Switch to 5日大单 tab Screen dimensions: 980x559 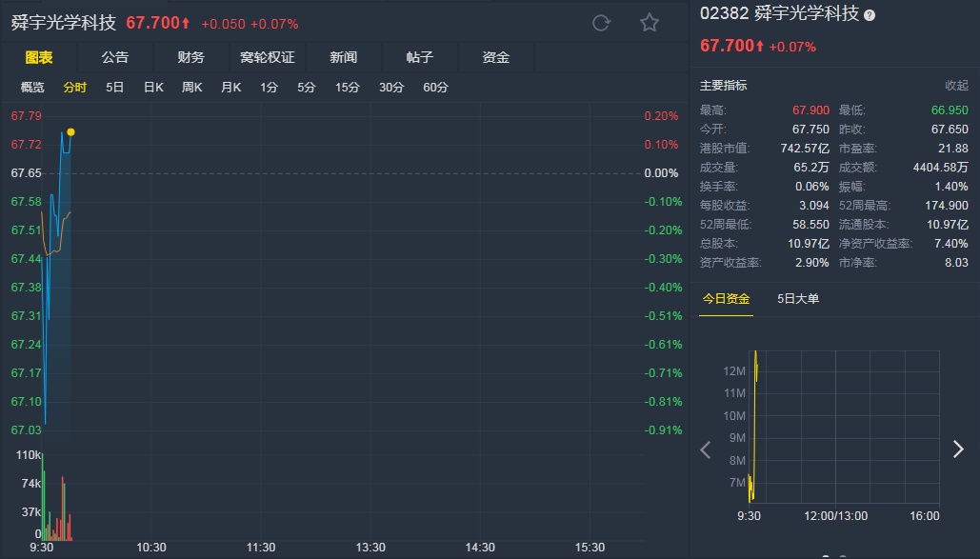click(x=798, y=299)
